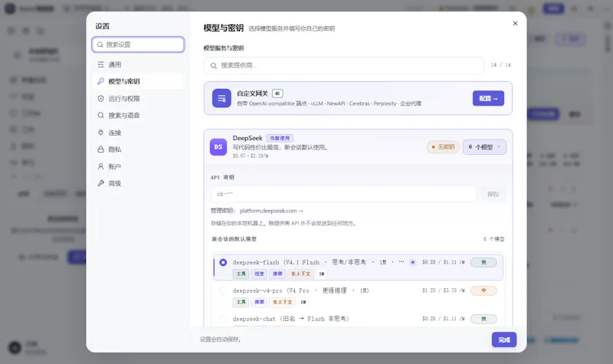The width and height of the screenshot is (613, 364).
Task: Select deepseek-chat radio button
Action: coord(223,319)
